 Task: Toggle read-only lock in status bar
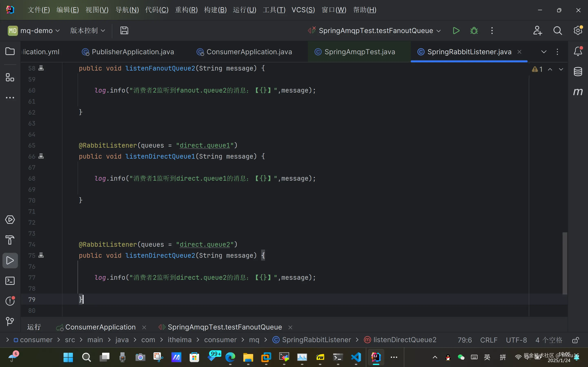click(x=575, y=340)
